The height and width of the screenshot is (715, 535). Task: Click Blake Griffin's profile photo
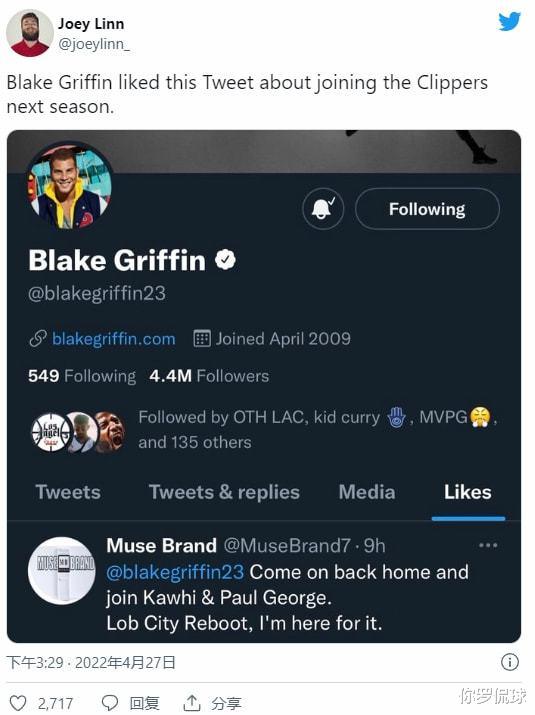point(69,184)
